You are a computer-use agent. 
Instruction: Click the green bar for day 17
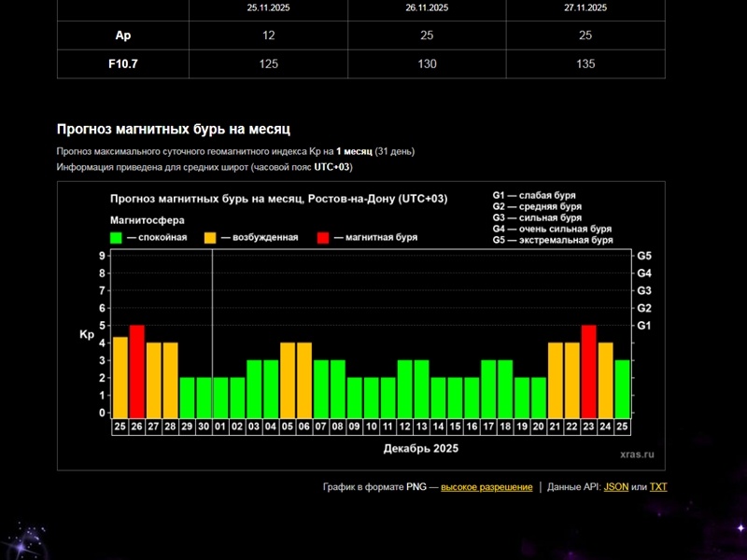point(488,389)
